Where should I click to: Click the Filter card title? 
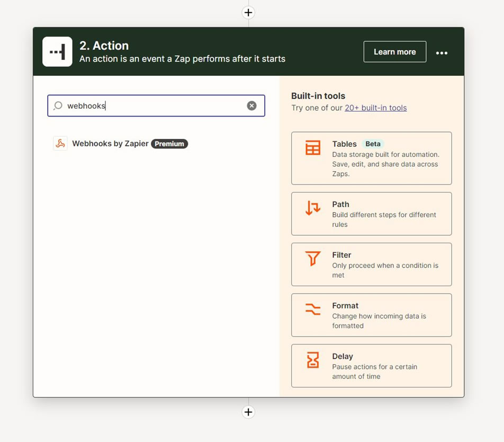pos(341,255)
